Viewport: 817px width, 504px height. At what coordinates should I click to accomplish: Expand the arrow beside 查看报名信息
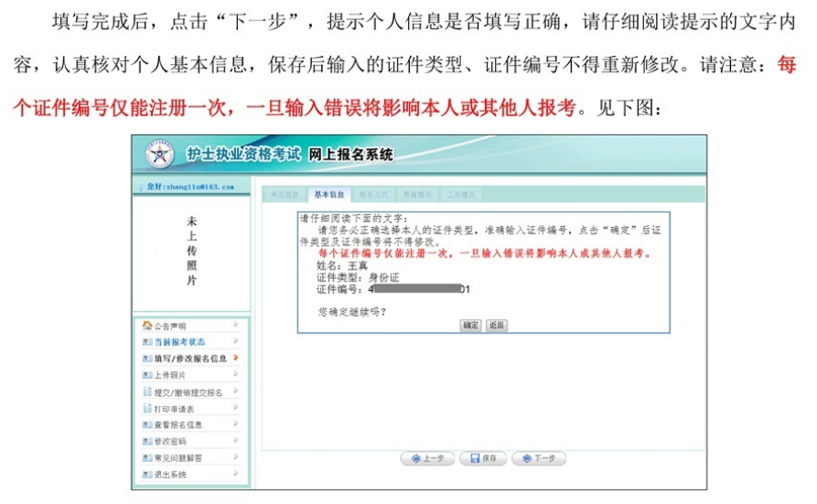tap(236, 424)
